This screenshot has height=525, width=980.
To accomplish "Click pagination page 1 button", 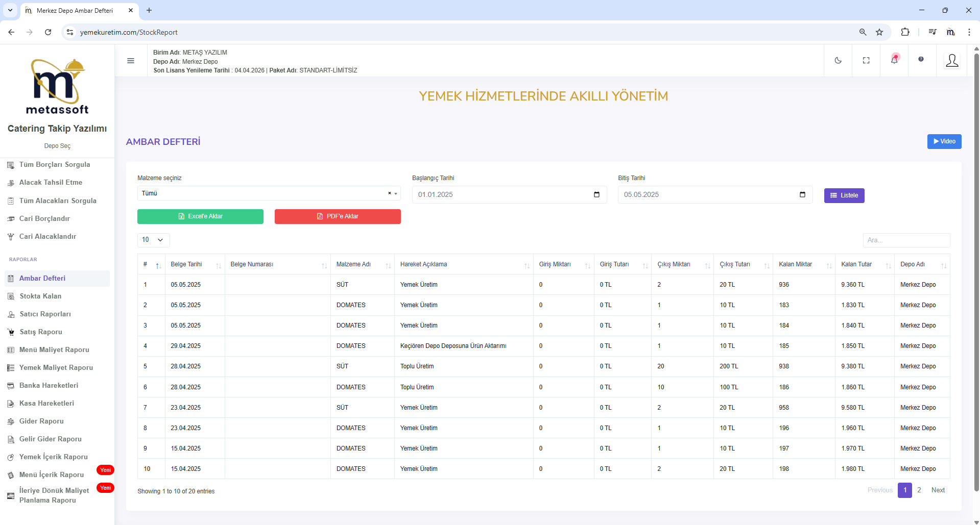I will pyautogui.click(x=905, y=490).
